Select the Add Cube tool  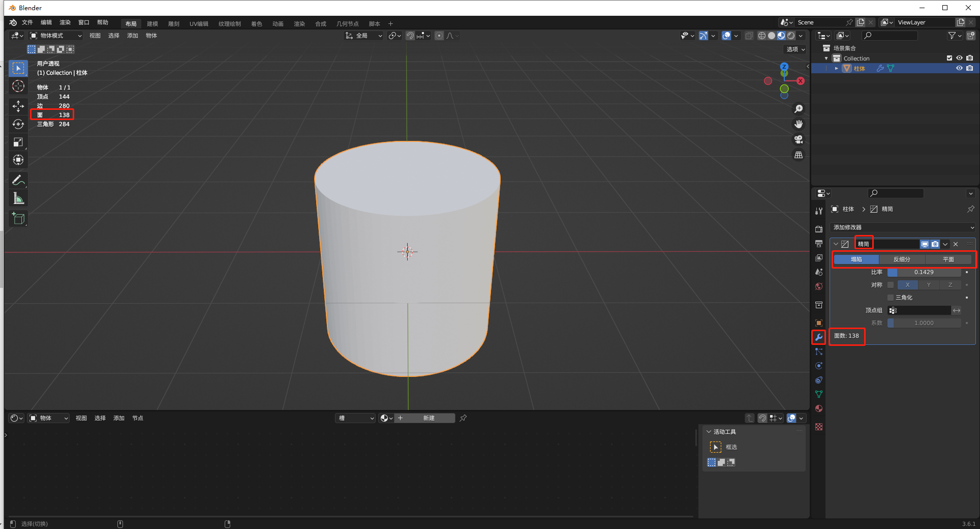(18, 219)
